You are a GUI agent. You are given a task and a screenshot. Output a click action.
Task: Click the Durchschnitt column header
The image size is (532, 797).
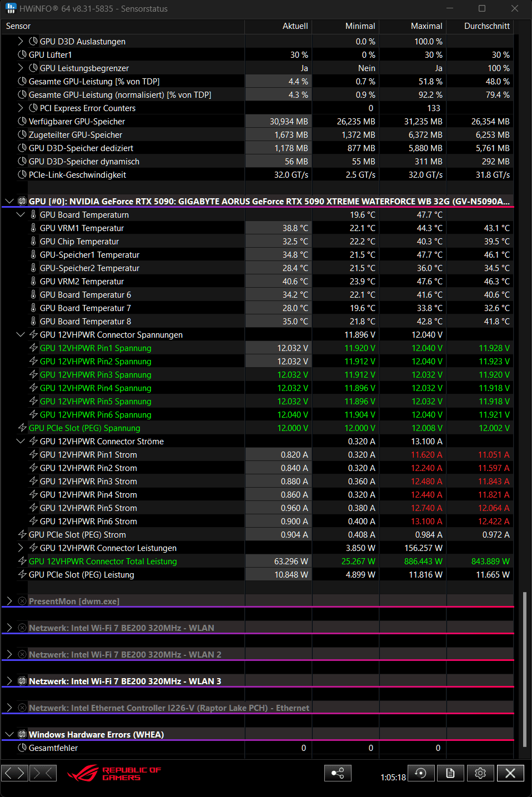pyautogui.click(x=480, y=26)
